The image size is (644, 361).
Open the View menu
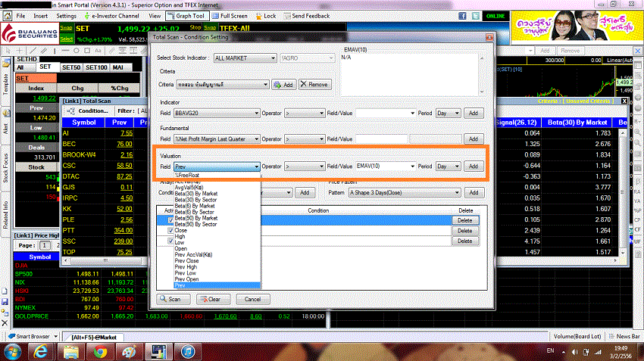155,16
